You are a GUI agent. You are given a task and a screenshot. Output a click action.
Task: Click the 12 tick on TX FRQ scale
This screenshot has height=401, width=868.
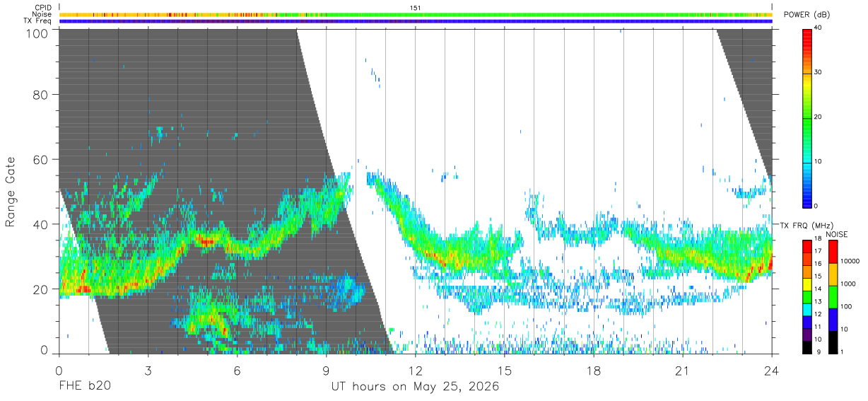coord(819,314)
